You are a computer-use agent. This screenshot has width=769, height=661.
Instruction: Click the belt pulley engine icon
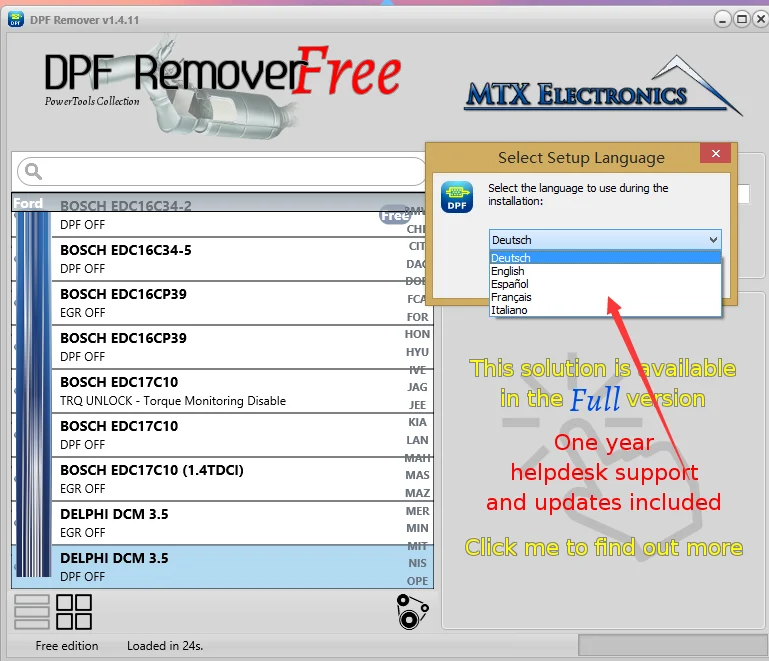pos(412,611)
